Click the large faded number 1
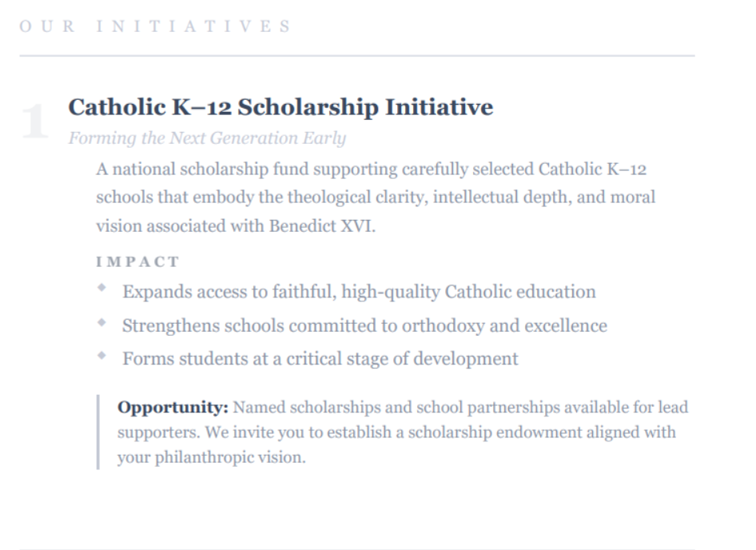 [34, 122]
